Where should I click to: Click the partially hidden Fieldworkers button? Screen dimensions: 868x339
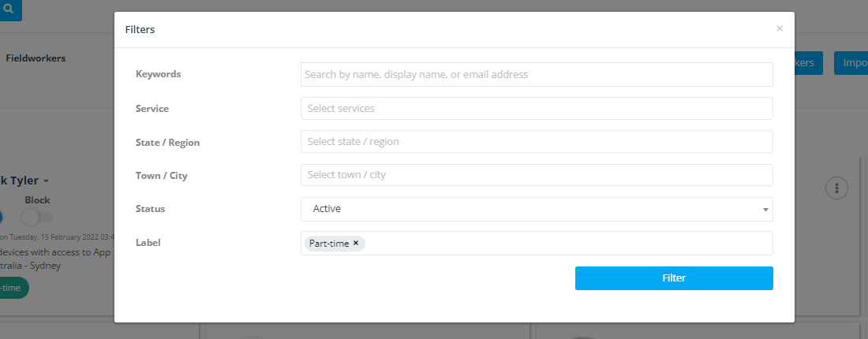(x=808, y=63)
